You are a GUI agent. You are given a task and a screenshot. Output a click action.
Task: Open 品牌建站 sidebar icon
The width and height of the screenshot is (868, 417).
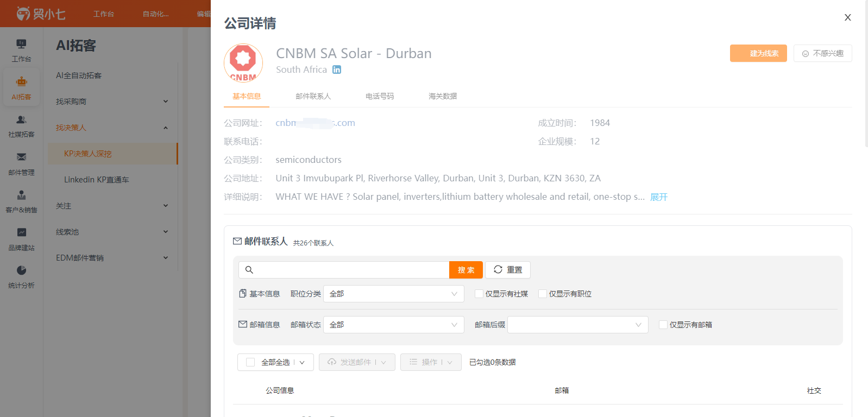(x=21, y=232)
